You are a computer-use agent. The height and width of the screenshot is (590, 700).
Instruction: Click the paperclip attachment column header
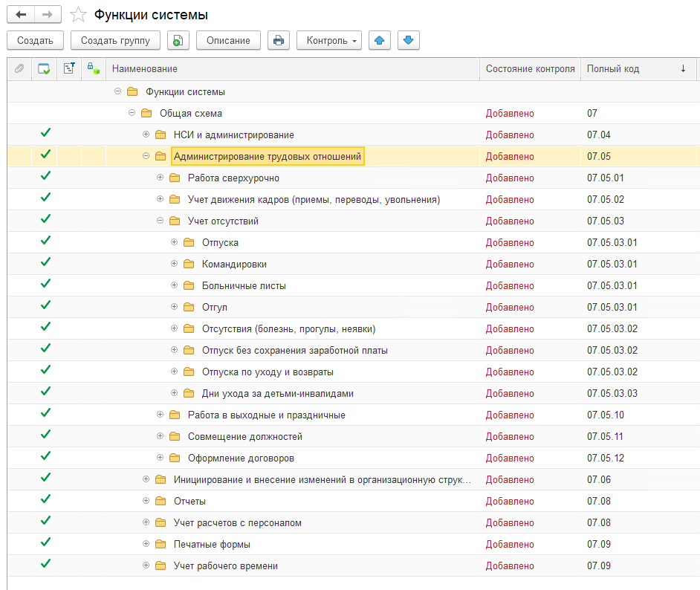click(x=19, y=69)
